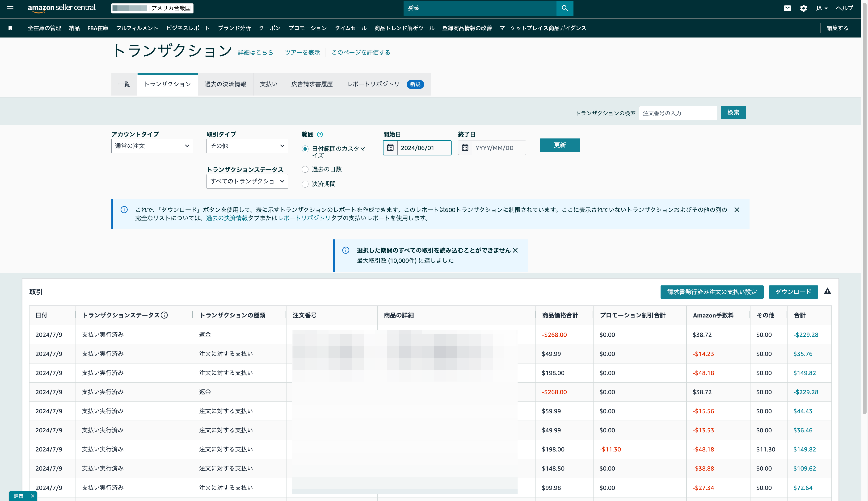Image resolution: width=868 pixels, height=501 pixels.
Task: Switch to the 過去の決済情報 tab
Action: pos(225,84)
